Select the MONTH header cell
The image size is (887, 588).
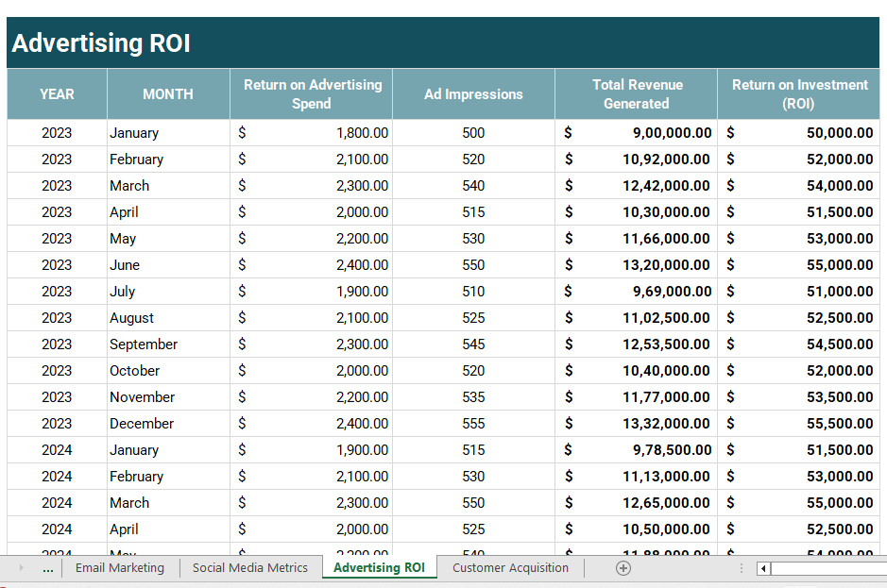tap(168, 94)
